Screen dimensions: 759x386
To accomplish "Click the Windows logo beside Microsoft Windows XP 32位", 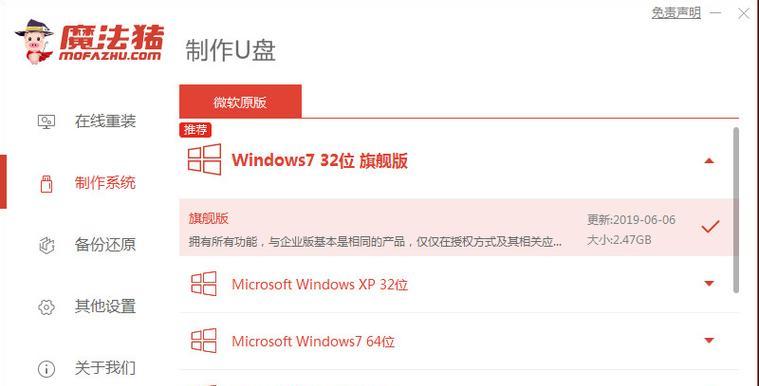I will (x=204, y=284).
